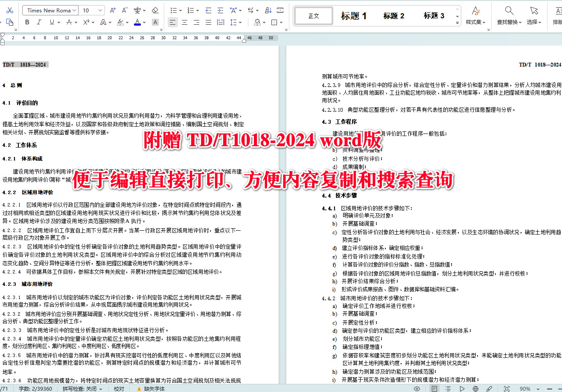Click the fit page zoom icon
This screenshot has width=562, height=392.
(507, 389)
